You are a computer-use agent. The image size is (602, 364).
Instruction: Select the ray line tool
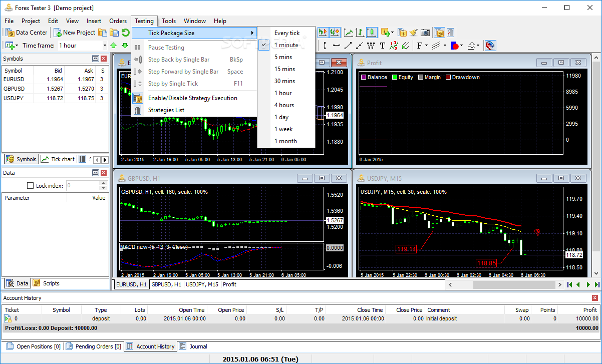click(x=359, y=46)
